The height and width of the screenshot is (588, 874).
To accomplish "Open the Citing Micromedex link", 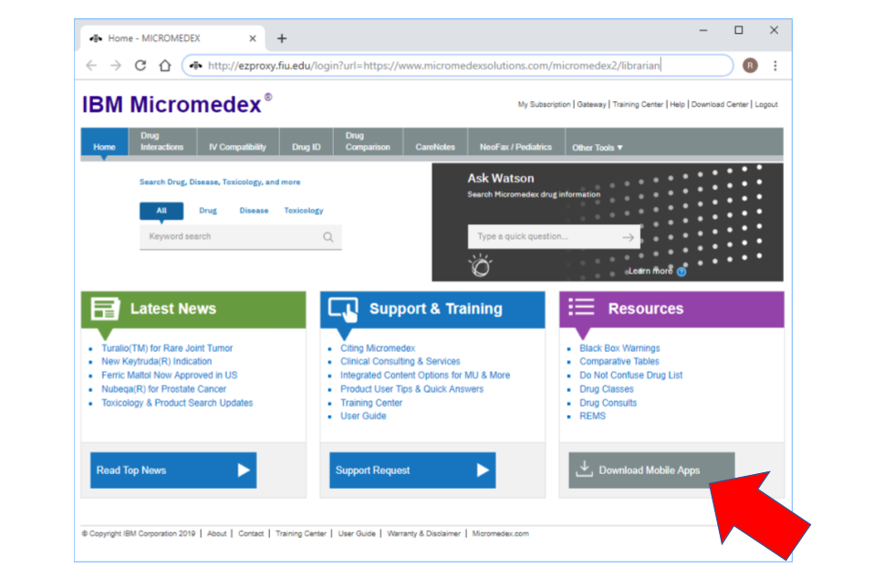I will click(x=378, y=348).
